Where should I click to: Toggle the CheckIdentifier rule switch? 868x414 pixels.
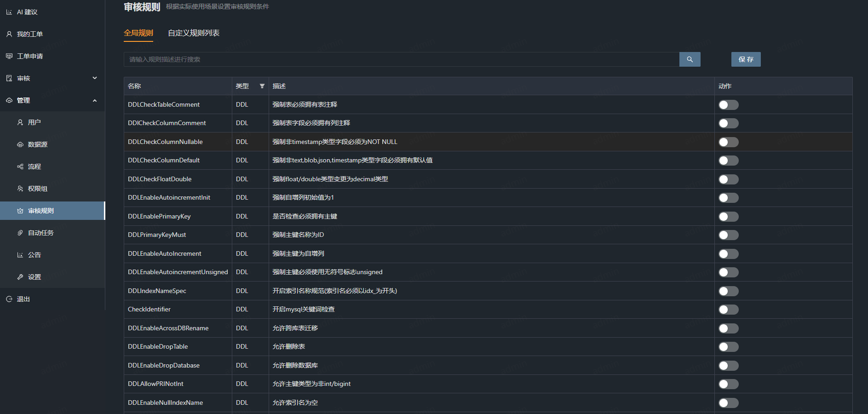click(728, 310)
